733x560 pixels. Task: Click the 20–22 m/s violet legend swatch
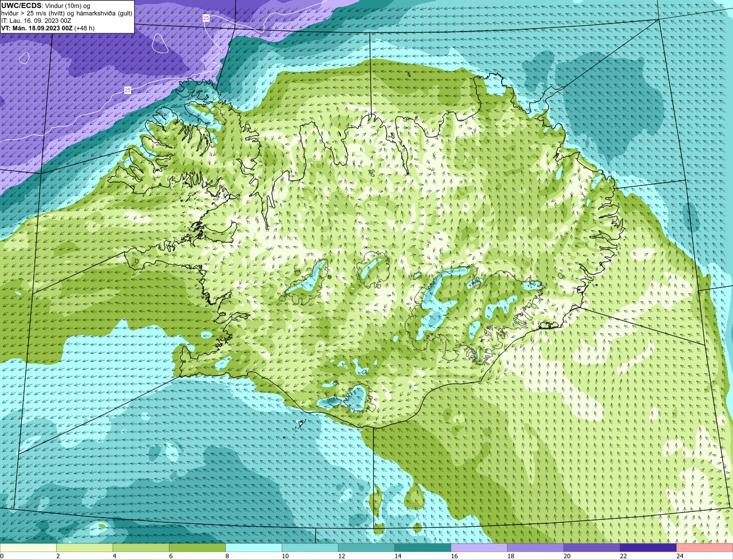coord(592,548)
